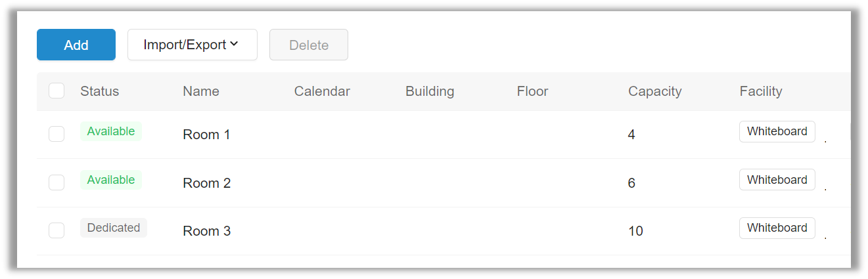Click the Delete button
The height and width of the screenshot is (279, 868).
pyautogui.click(x=308, y=45)
